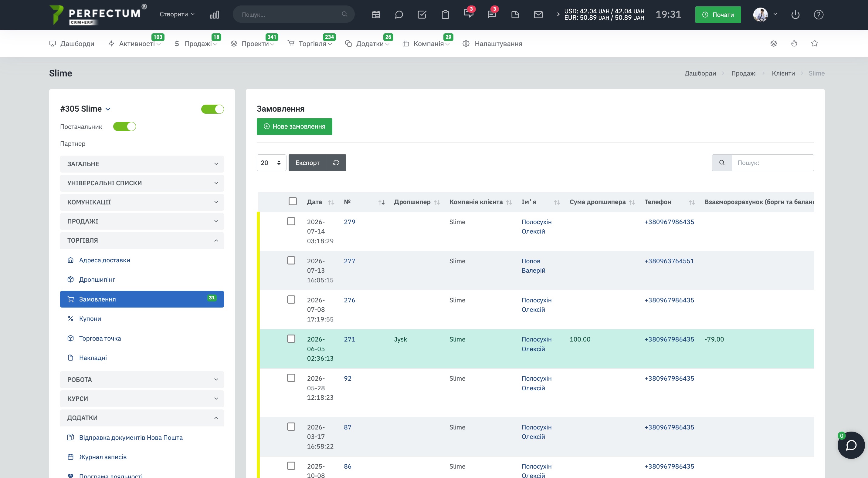Open the Створити dropdown menu
The image size is (868, 478).
coord(177,14)
